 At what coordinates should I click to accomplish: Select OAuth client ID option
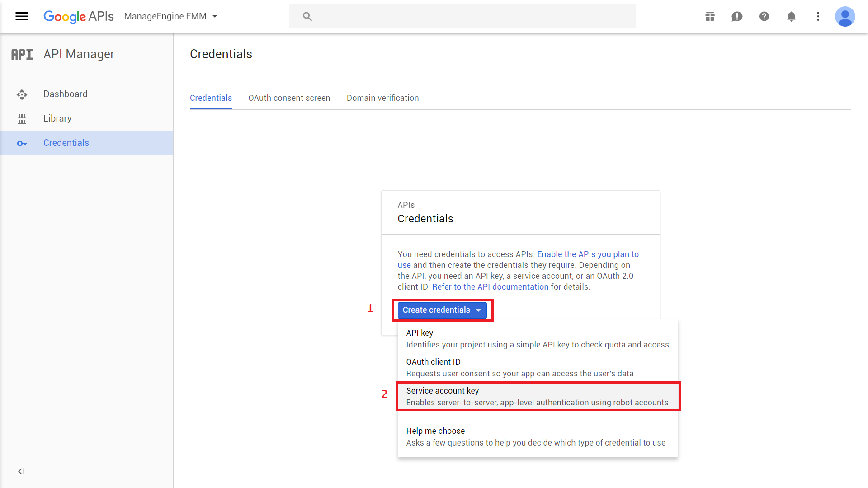coord(537,367)
